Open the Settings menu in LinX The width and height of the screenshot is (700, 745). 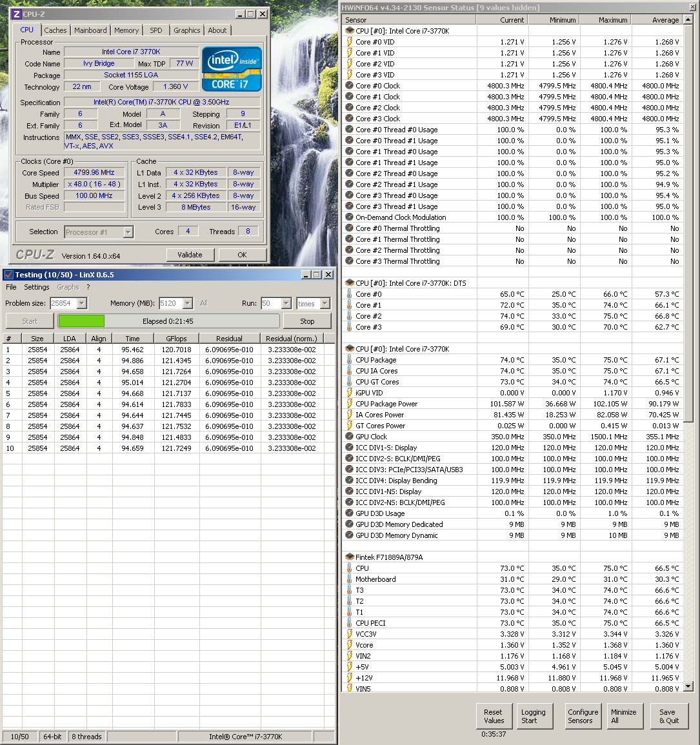pyautogui.click(x=37, y=287)
